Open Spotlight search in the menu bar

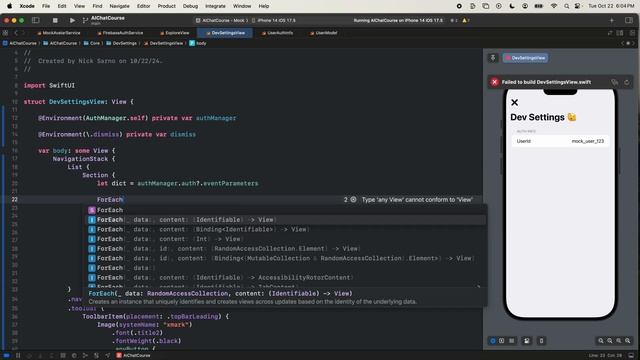click(x=566, y=6)
